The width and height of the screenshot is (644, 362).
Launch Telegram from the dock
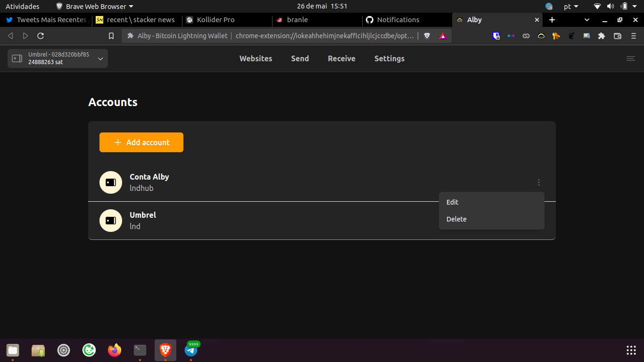pyautogui.click(x=190, y=351)
